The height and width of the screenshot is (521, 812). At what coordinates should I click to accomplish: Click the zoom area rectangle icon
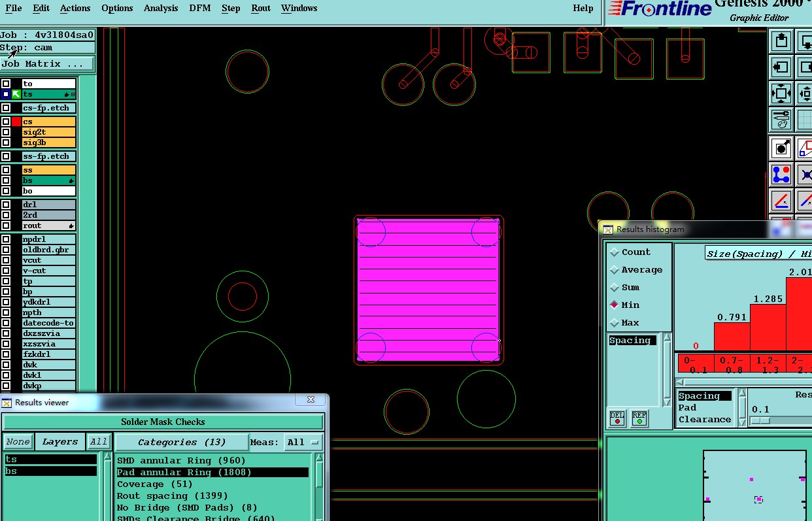tap(805, 148)
